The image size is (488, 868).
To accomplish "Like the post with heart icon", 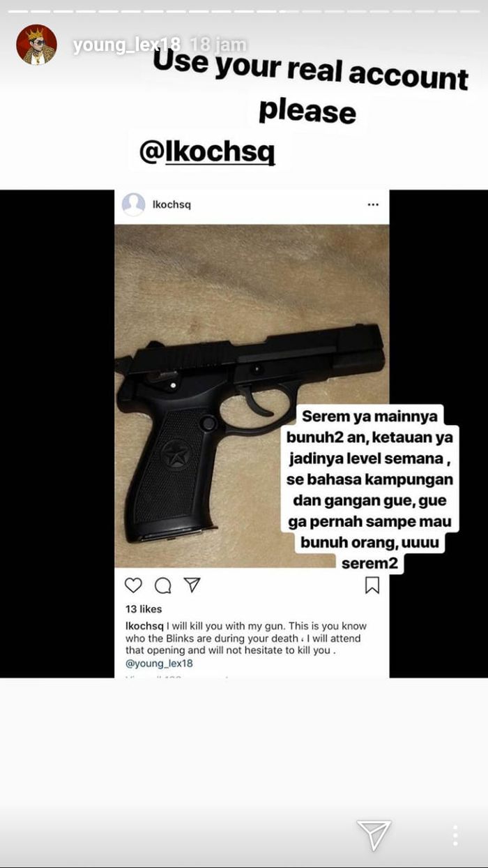I will click(x=133, y=585).
